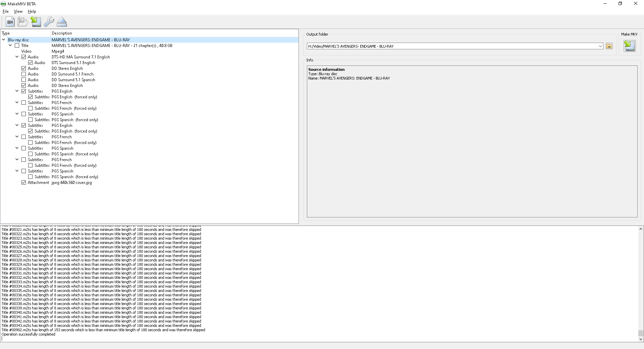
Task: Uncheck first DD Stereo English audio
Action: click(24, 68)
